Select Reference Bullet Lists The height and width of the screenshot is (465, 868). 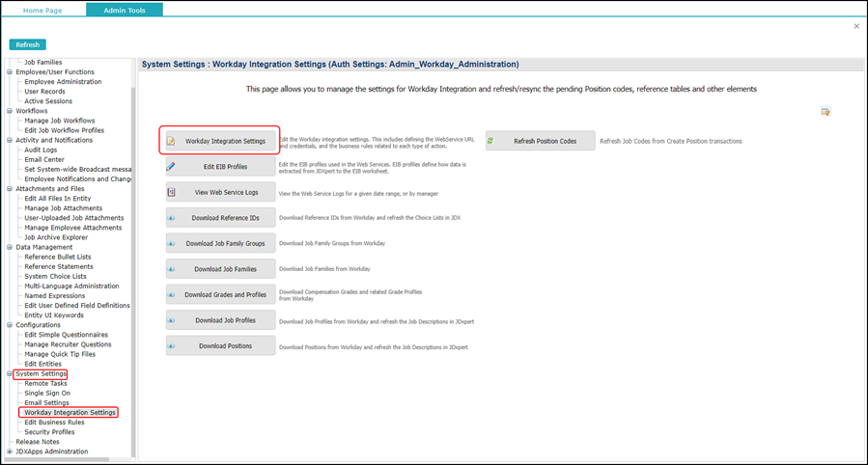(58, 258)
